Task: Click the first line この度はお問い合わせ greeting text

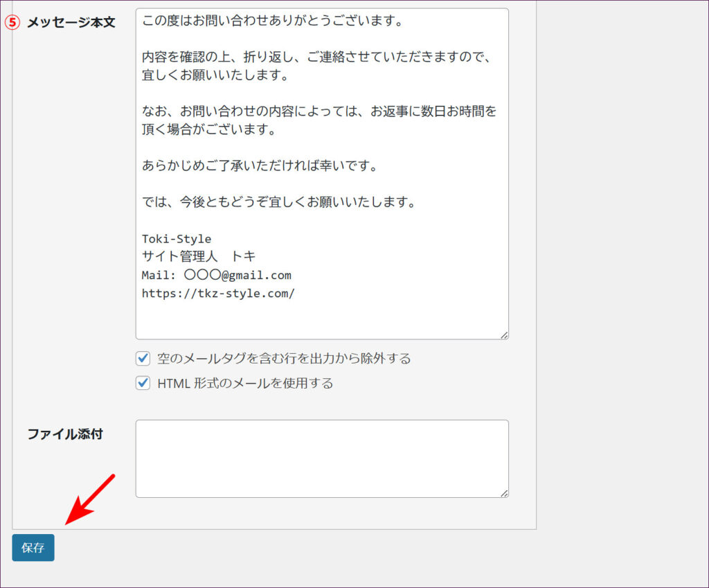Action: (x=272, y=20)
